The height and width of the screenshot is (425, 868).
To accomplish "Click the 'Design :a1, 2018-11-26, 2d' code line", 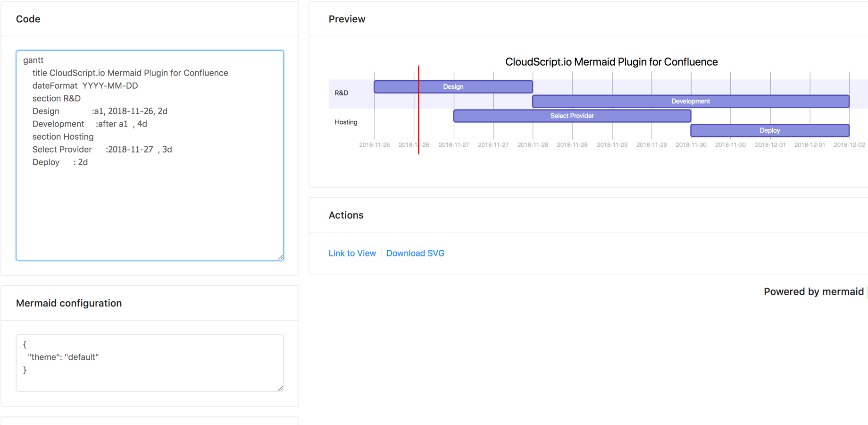I will [100, 111].
